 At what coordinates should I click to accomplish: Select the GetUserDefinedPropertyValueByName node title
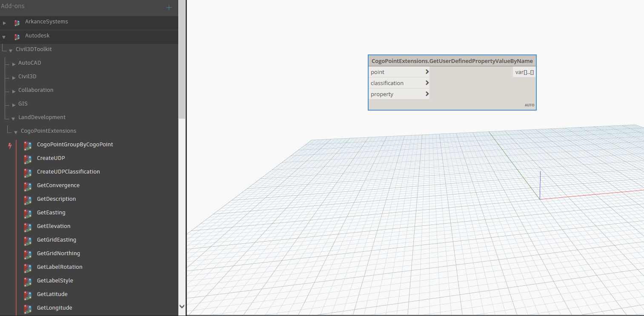click(452, 61)
